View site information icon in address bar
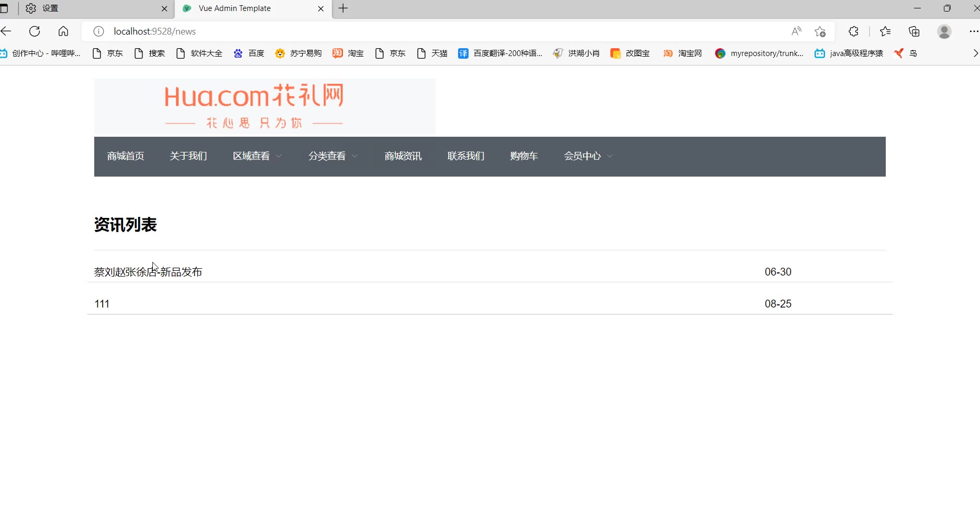Viewport: 980px width, 505px height. (98, 31)
